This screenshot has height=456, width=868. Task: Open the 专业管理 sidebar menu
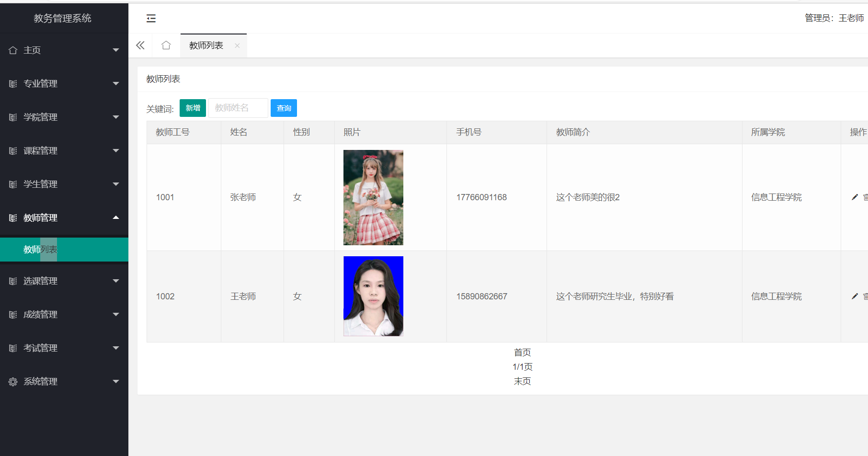64,84
